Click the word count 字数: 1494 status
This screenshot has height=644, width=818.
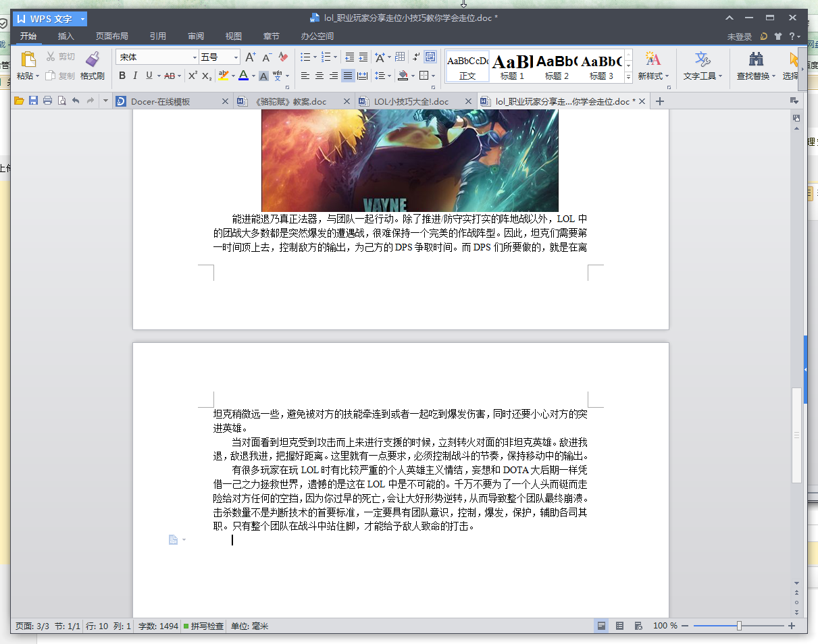(158, 626)
